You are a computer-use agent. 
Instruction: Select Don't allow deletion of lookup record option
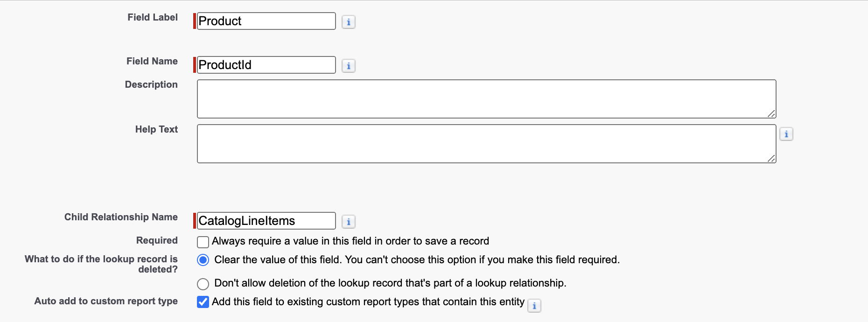coord(203,284)
